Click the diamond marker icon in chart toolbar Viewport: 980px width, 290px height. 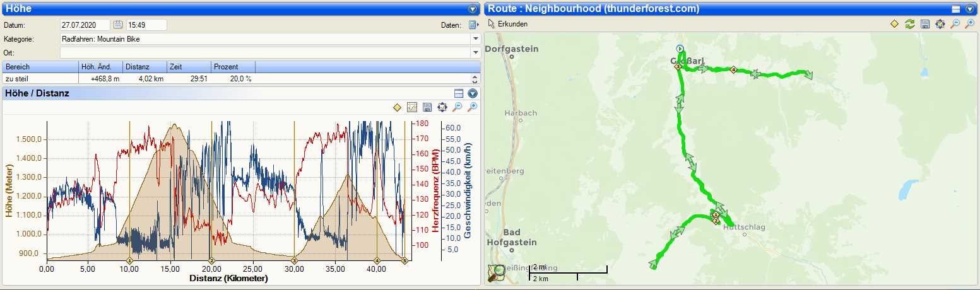pos(397,107)
